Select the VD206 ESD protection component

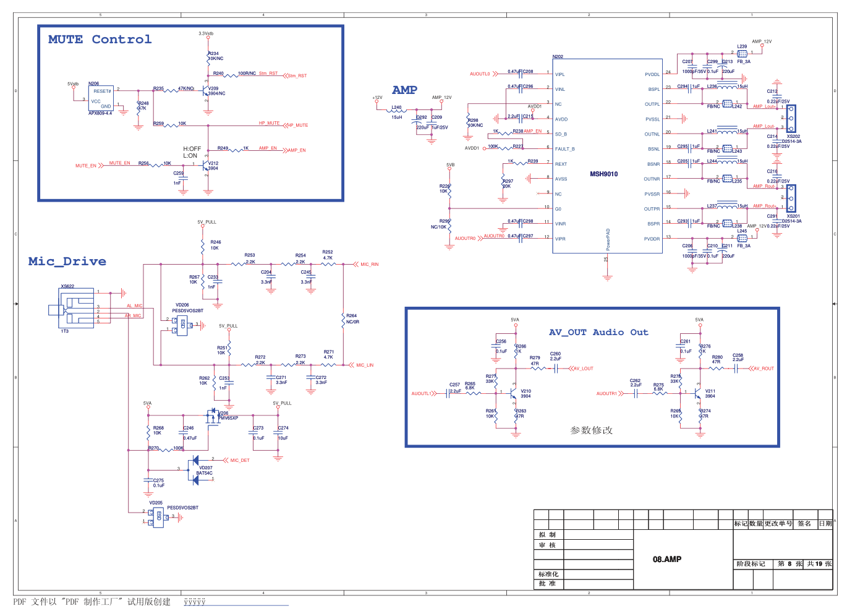coord(182,325)
